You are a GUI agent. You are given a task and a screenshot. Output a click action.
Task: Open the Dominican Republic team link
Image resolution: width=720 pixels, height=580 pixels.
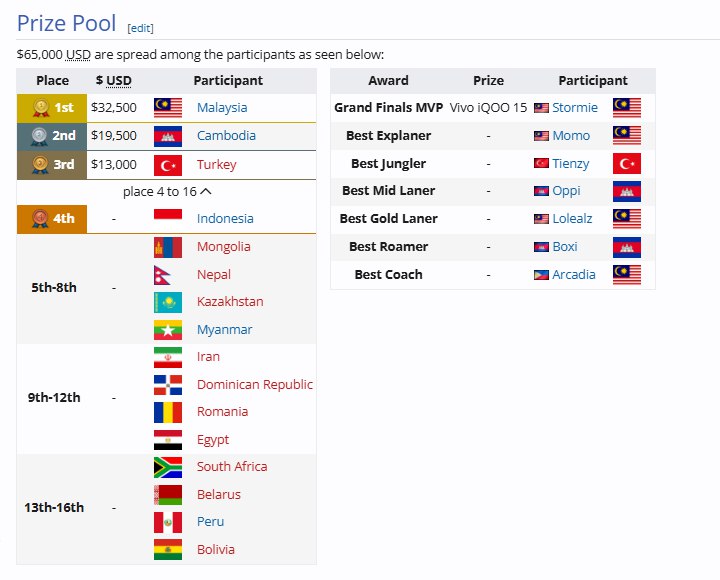[254, 384]
